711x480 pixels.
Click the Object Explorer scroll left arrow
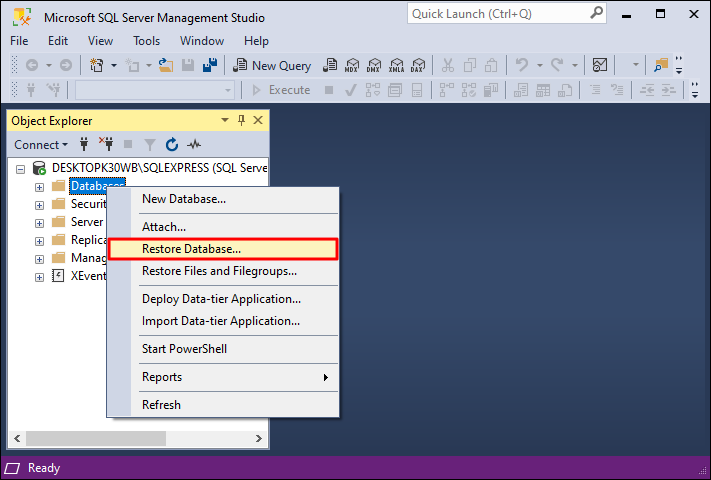point(17,438)
